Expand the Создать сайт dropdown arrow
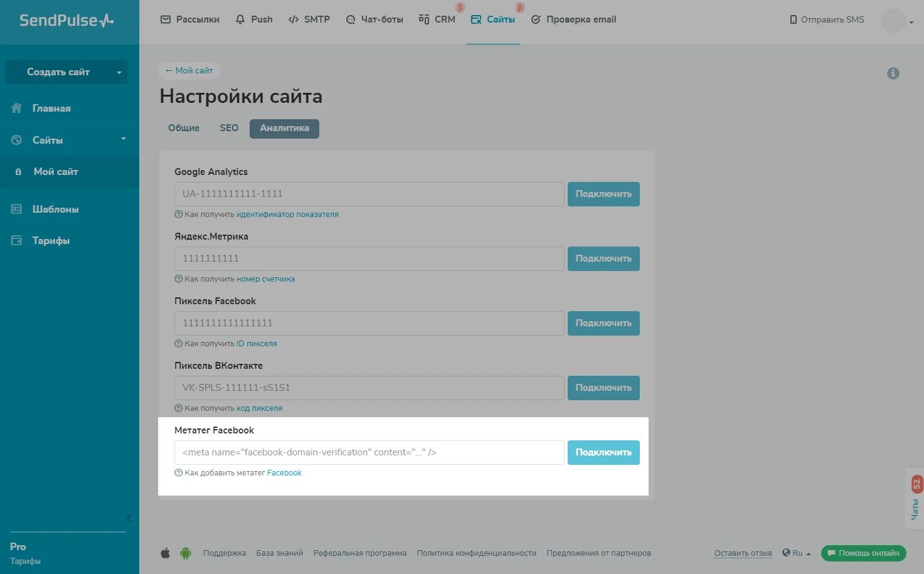 pos(119,72)
